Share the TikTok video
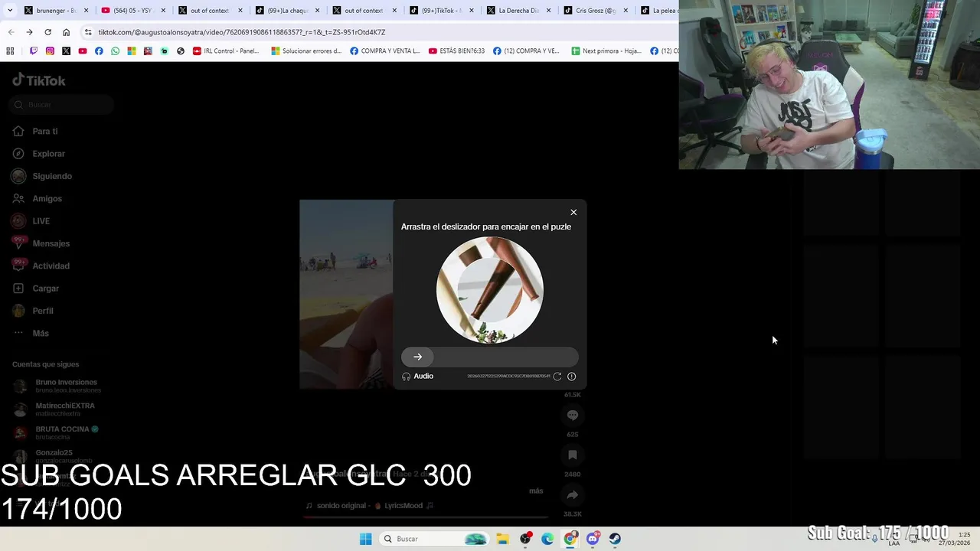The width and height of the screenshot is (980, 551). [573, 495]
